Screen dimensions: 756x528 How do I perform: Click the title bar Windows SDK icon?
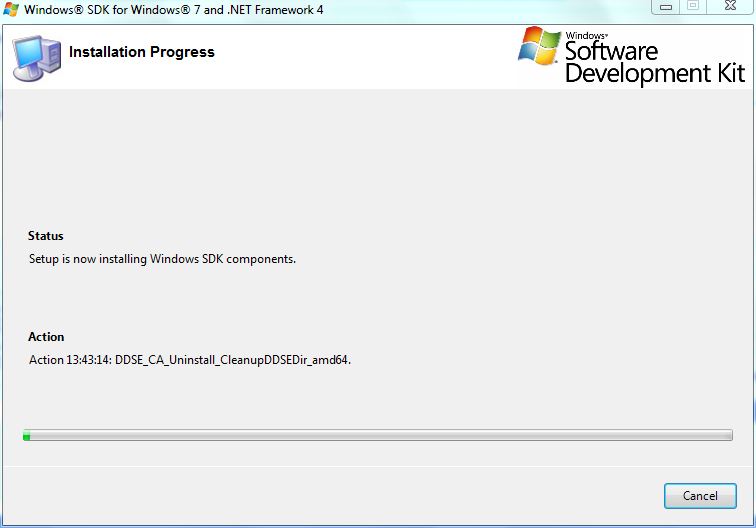pos(11,9)
